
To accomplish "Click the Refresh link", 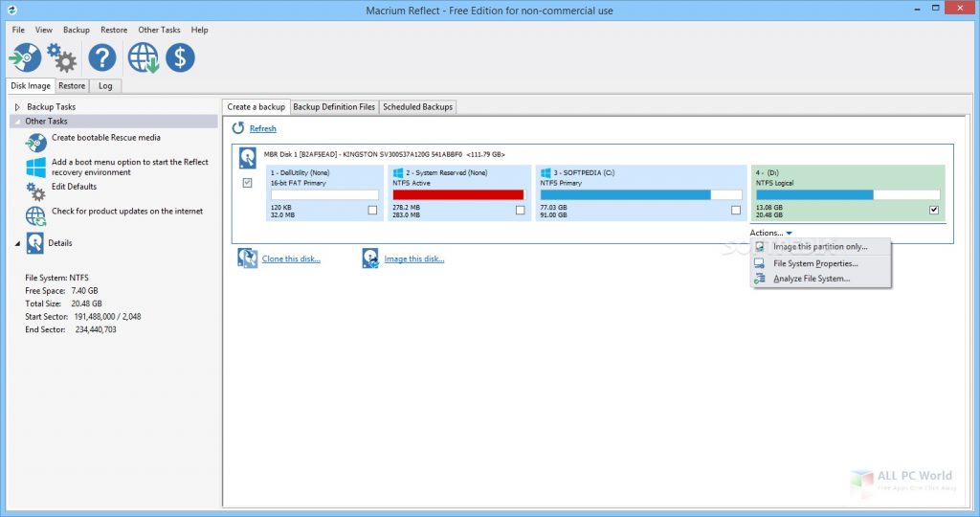I will [262, 129].
